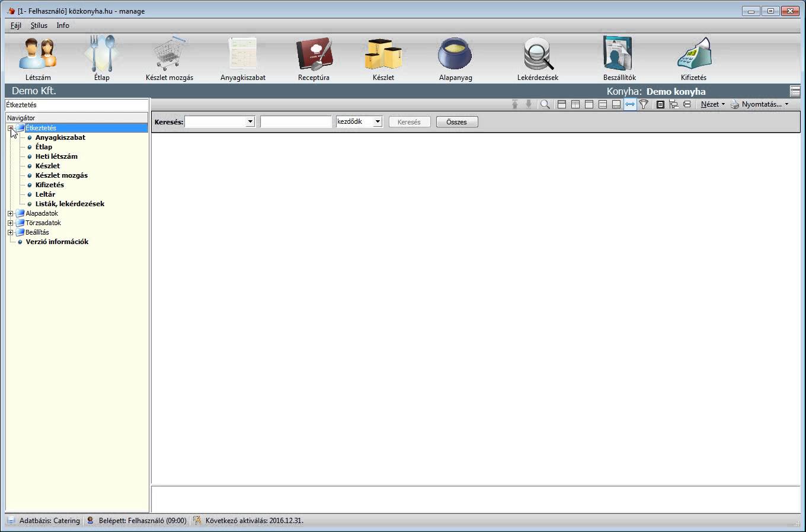Click the magnifier search toolbar icon

click(x=545, y=104)
